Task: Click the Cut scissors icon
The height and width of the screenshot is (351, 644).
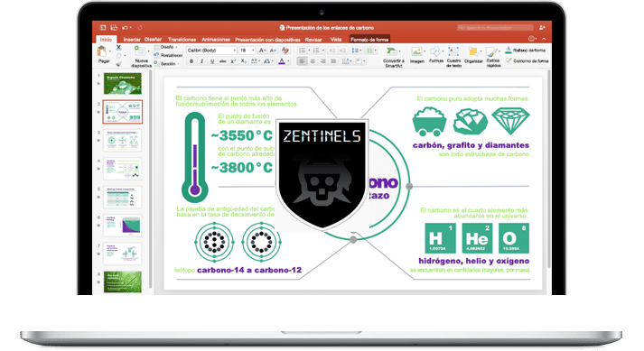Action: (118, 48)
